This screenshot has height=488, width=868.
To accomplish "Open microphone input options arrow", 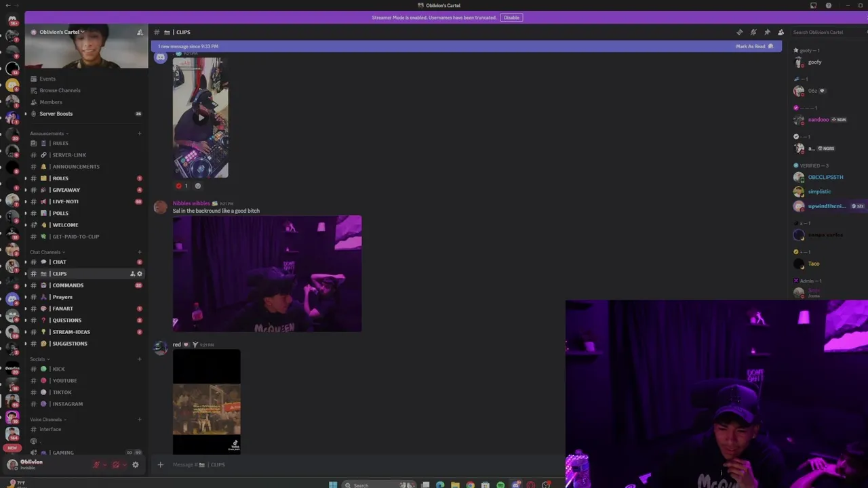I will (x=104, y=465).
